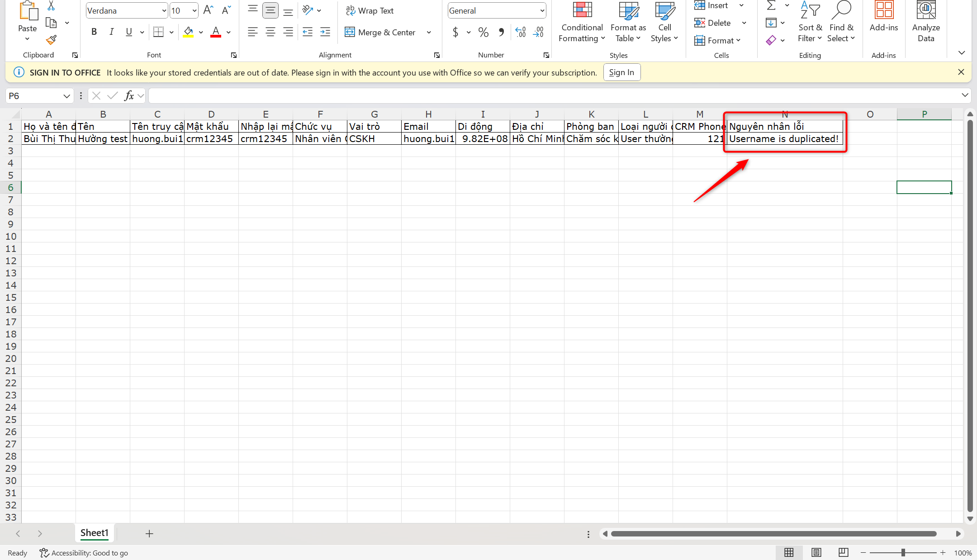Screen dimensions: 977x560
Task: Select the Sheet1 tab
Action: click(x=94, y=533)
